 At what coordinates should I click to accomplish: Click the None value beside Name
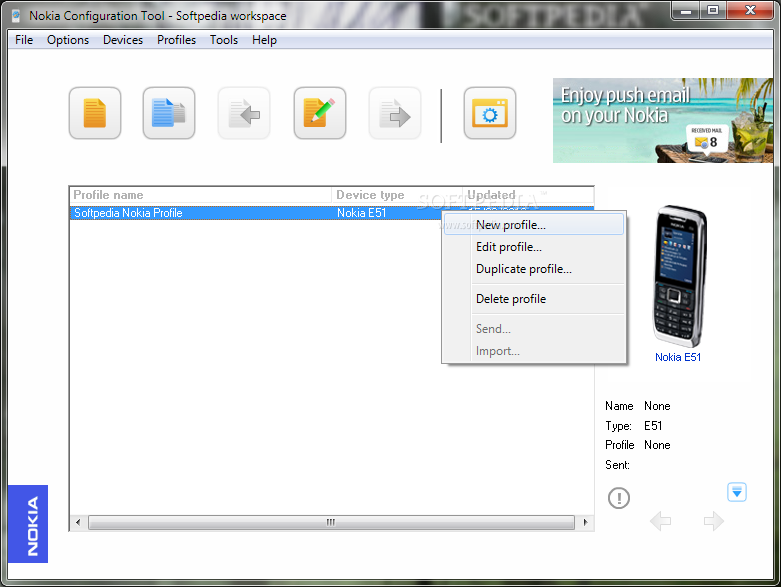coord(657,406)
